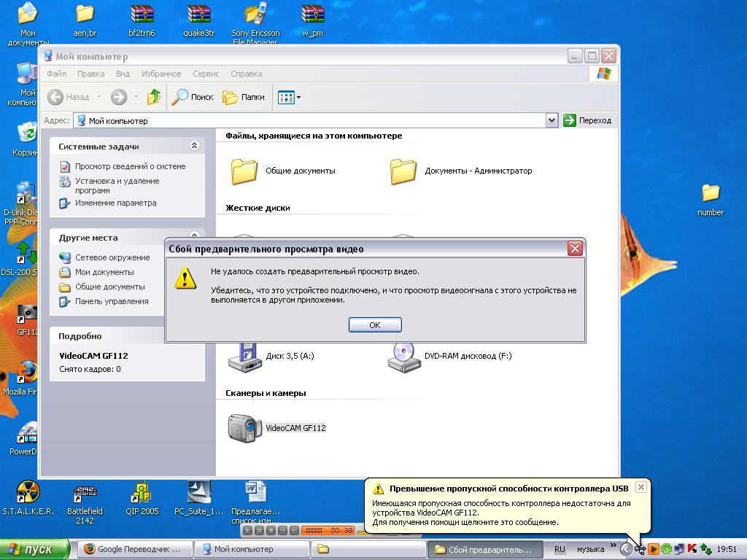Screen dimensions: 747x560
Task: Click the Up folder toolbar icon
Action: pyautogui.click(x=153, y=97)
